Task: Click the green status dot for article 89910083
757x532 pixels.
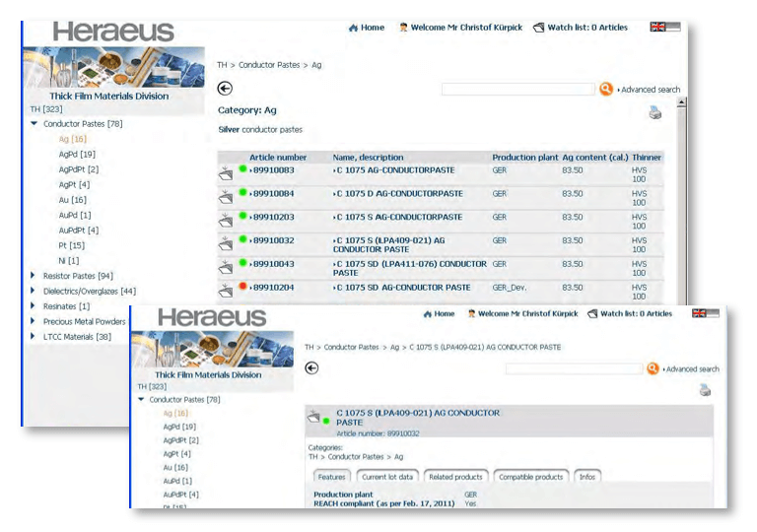Action: click(242, 169)
